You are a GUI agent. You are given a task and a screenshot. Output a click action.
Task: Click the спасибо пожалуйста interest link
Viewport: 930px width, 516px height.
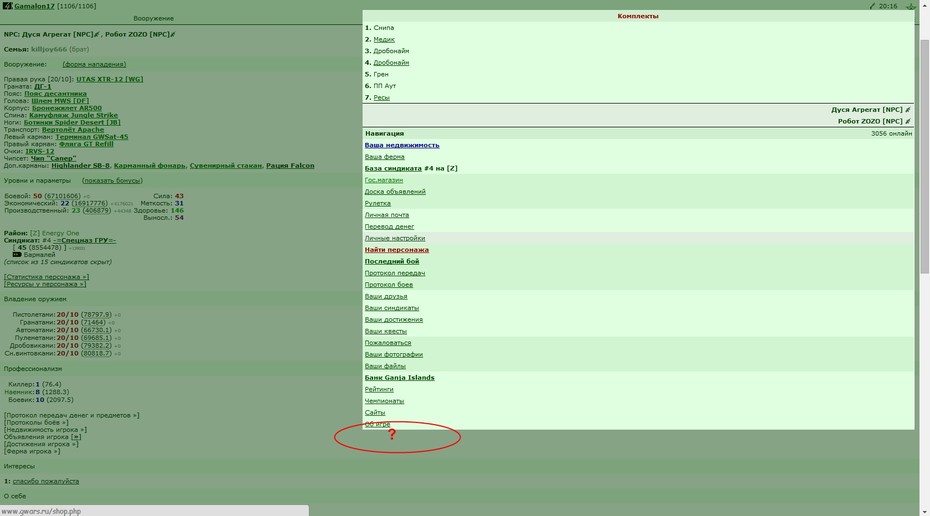46,482
